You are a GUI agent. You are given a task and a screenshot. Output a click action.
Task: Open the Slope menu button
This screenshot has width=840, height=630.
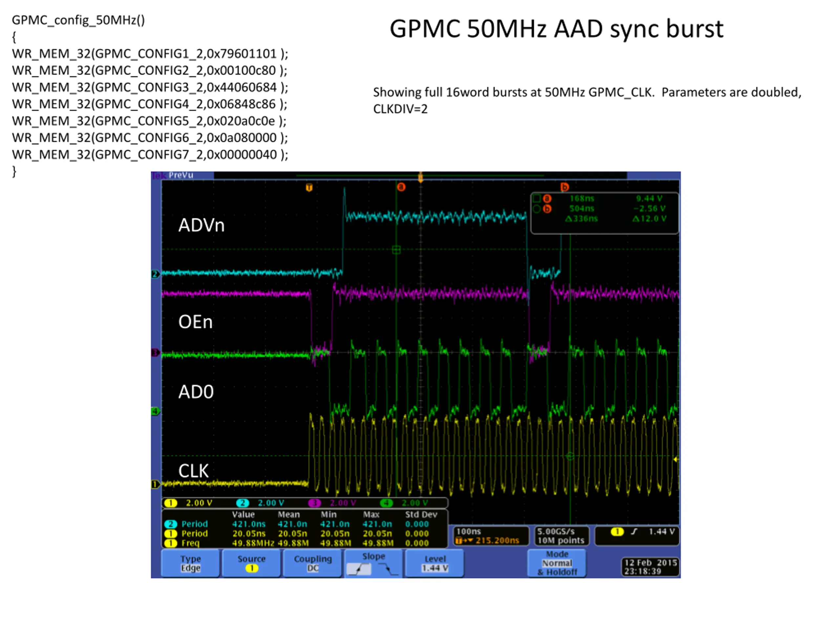(x=373, y=563)
